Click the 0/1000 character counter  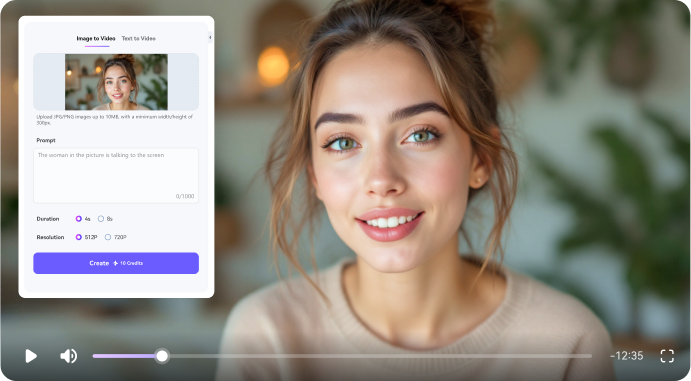(x=185, y=196)
